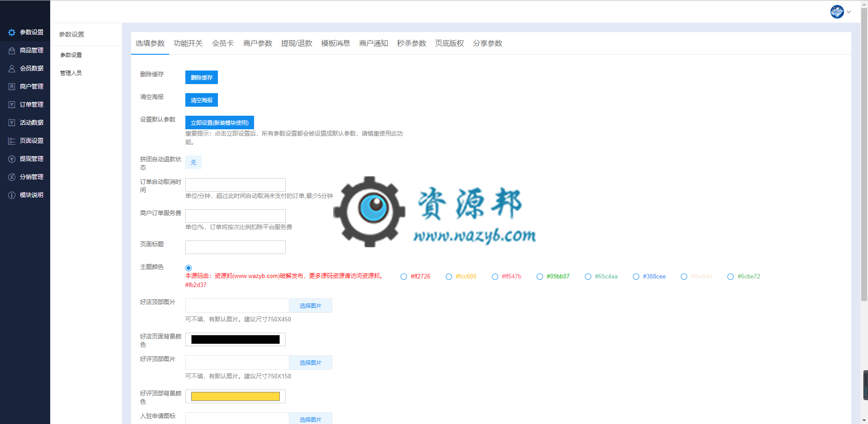Click the 无 status button

[193, 162]
